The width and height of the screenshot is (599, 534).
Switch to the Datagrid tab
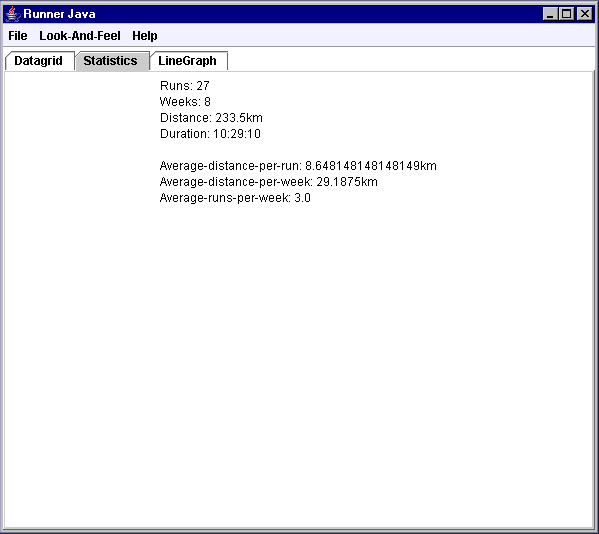(x=39, y=61)
